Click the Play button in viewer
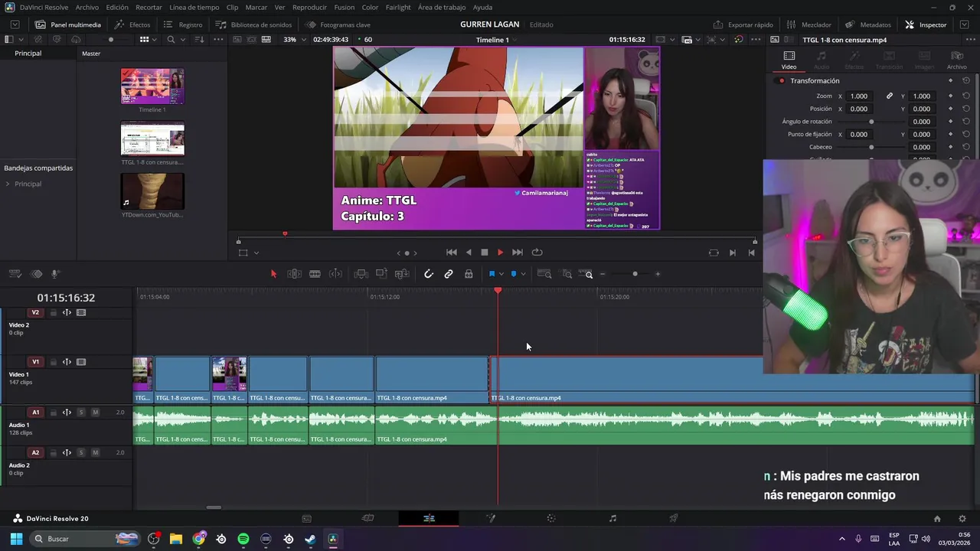This screenshot has height=551, width=980. (x=501, y=253)
